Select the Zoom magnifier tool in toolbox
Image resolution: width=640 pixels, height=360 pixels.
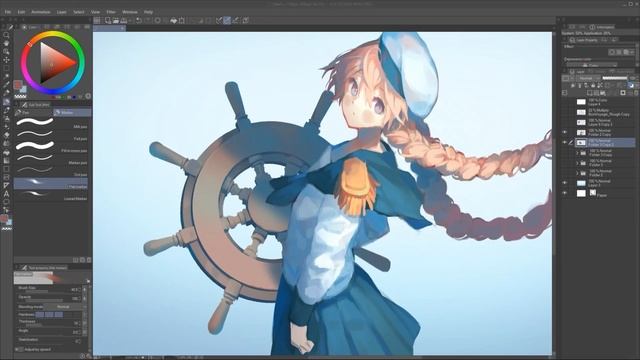7,36
